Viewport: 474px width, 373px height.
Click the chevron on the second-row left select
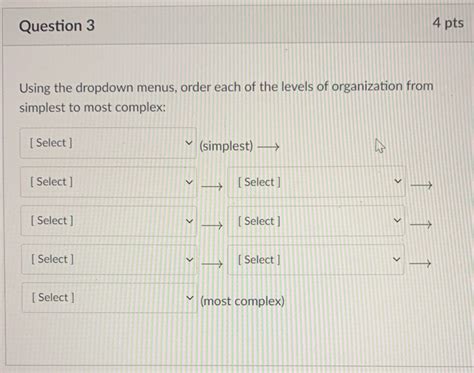pos(189,182)
